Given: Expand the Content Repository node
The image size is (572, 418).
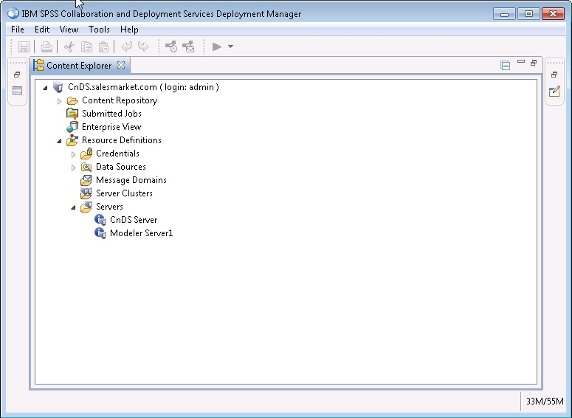Looking at the screenshot, I should pos(59,101).
